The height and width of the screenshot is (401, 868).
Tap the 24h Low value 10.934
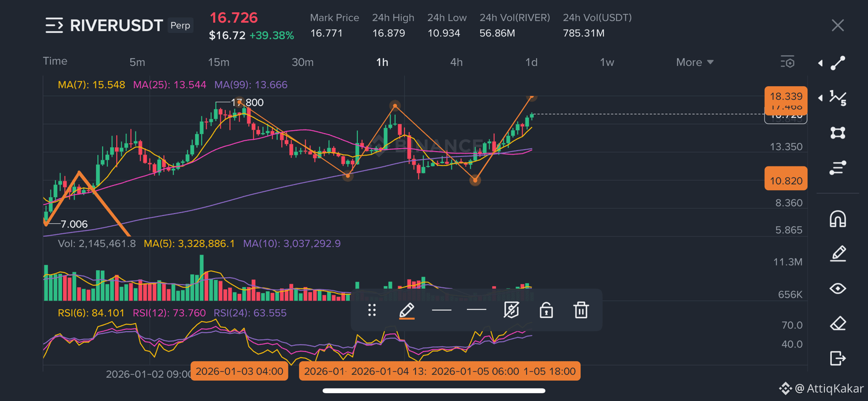[x=444, y=33]
